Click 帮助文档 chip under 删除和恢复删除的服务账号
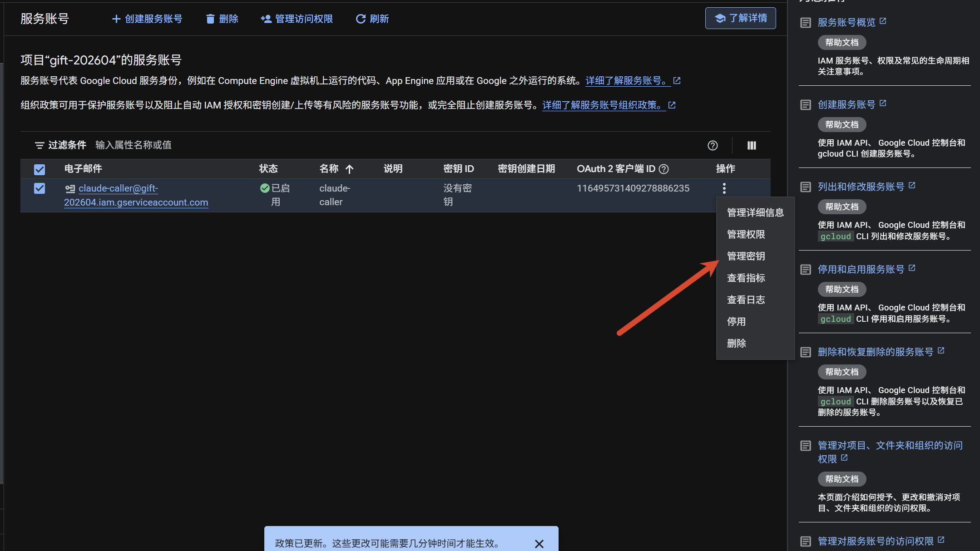 (842, 372)
